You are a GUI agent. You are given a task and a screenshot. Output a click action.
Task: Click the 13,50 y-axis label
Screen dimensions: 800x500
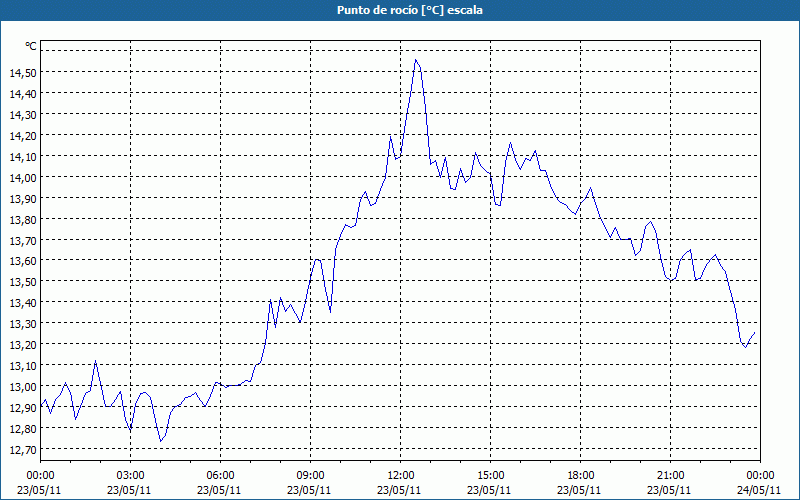coord(23,282)
